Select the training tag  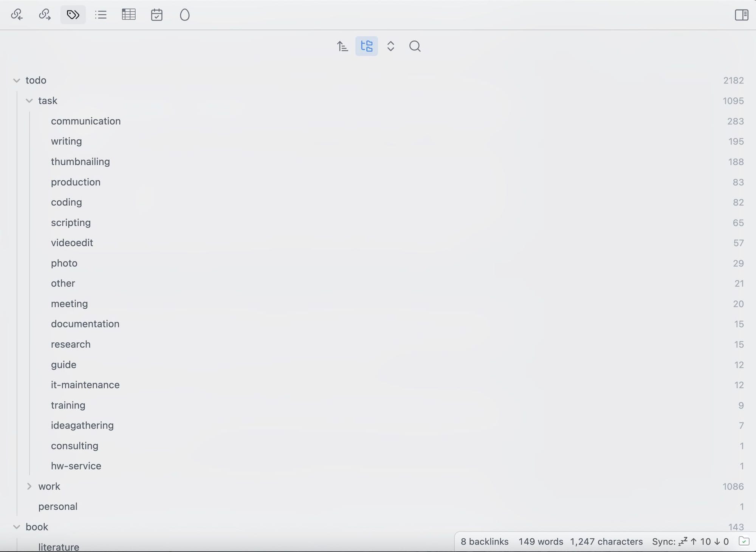68,405
